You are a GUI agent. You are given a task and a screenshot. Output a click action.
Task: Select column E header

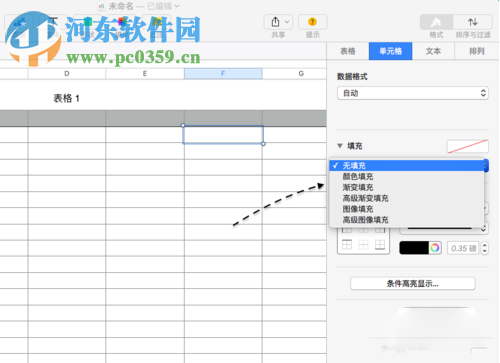click(145, 74)
